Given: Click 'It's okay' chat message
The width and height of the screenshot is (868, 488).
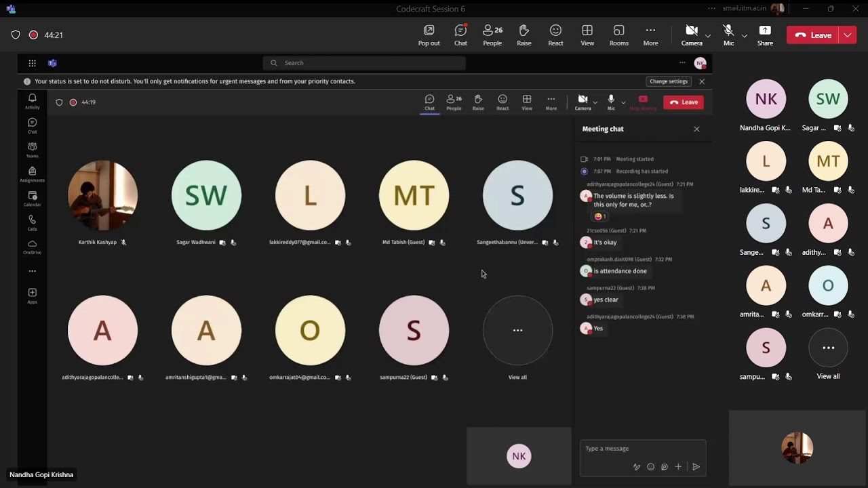Looking at the screenshot, I should [x=605, y=242].
